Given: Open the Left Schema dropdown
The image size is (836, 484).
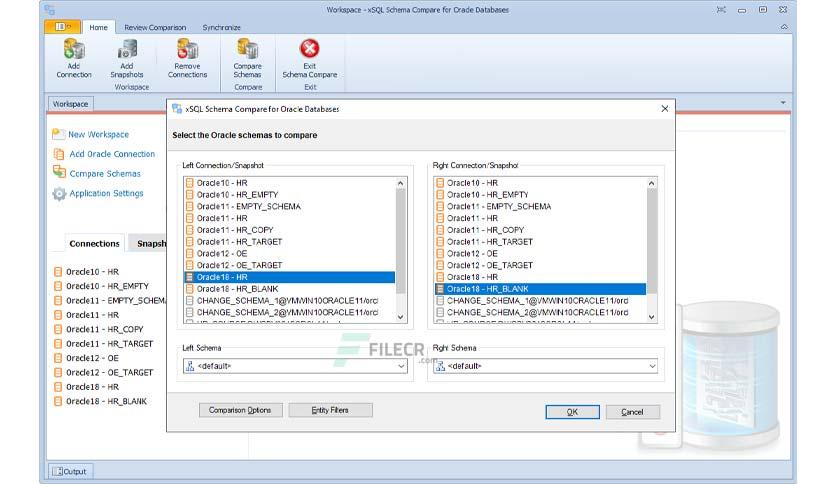Looking at the screenshot, I should pyautogui.click(x=401, y=366).
